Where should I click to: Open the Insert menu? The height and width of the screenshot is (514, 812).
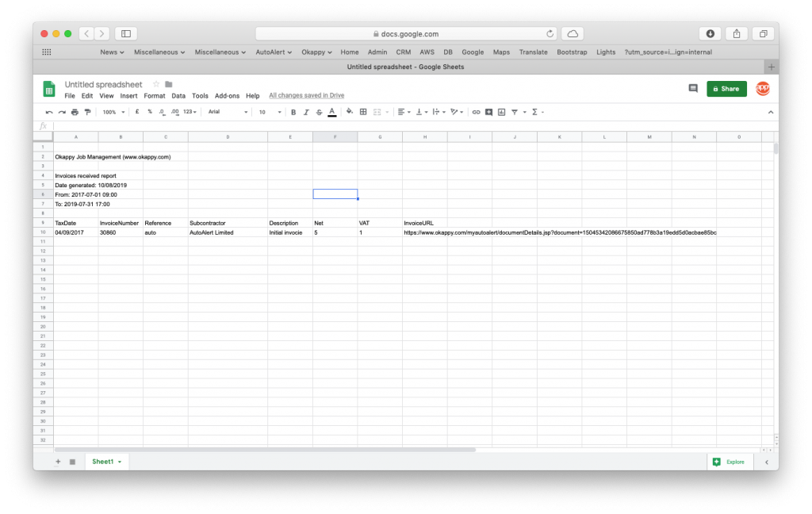tap(128, 96)
